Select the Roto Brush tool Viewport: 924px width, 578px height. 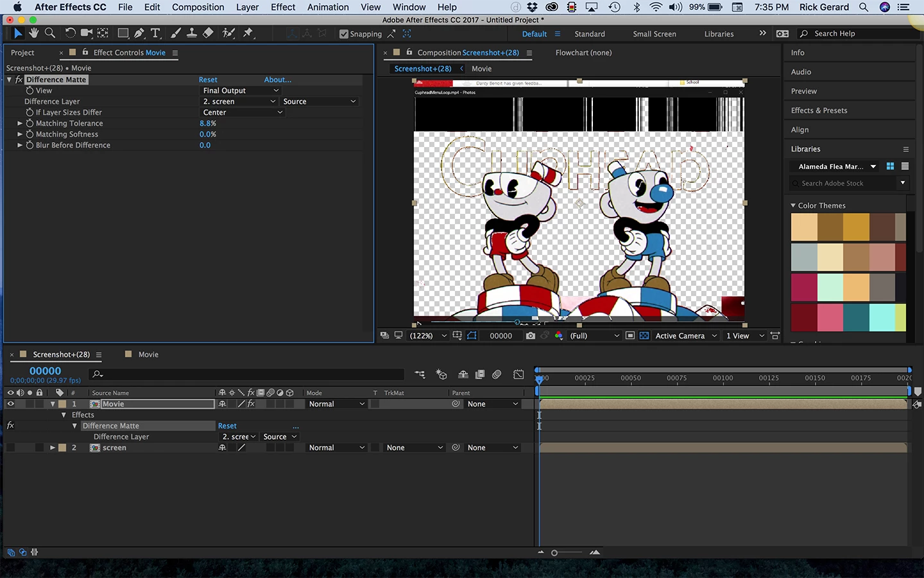(228, 33)
